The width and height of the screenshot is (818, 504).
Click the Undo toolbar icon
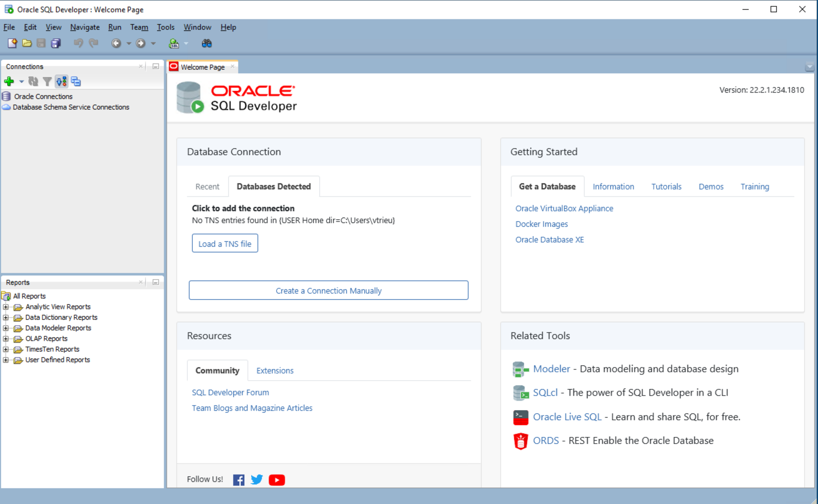pos(79,43)
